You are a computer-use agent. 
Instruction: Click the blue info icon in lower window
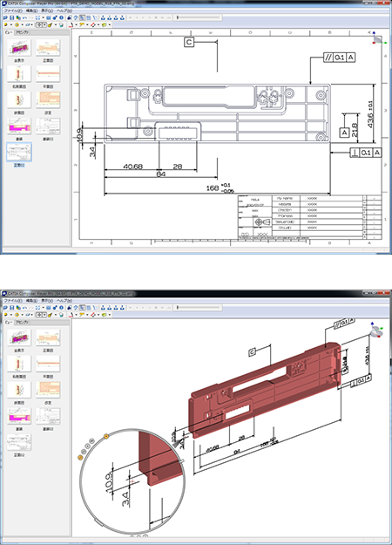(61, 308)
